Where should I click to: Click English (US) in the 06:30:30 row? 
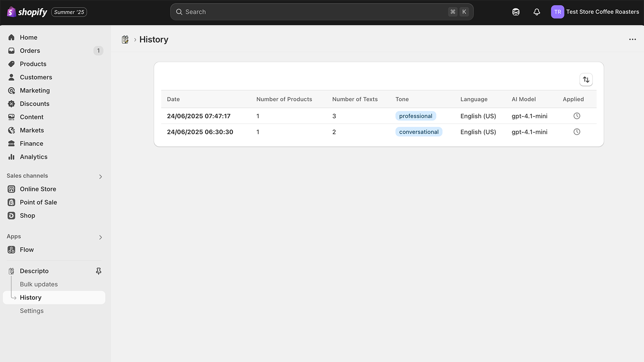click(x=478, y=132)
